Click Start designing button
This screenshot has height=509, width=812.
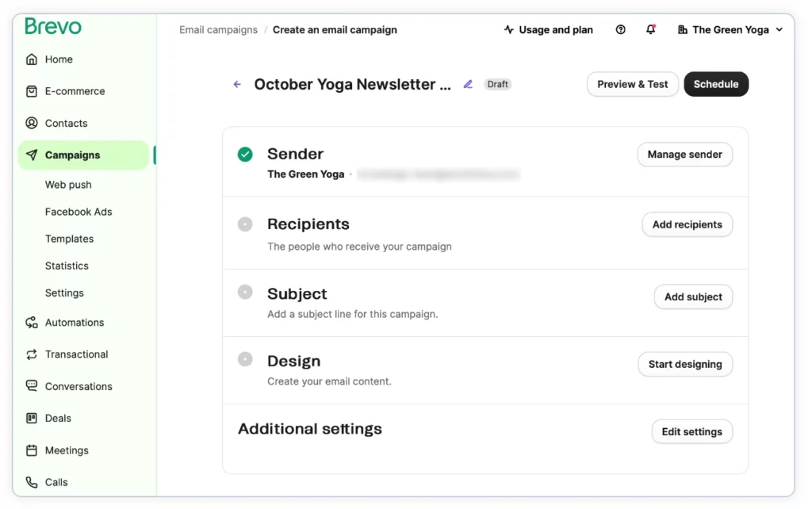(684, 365)
